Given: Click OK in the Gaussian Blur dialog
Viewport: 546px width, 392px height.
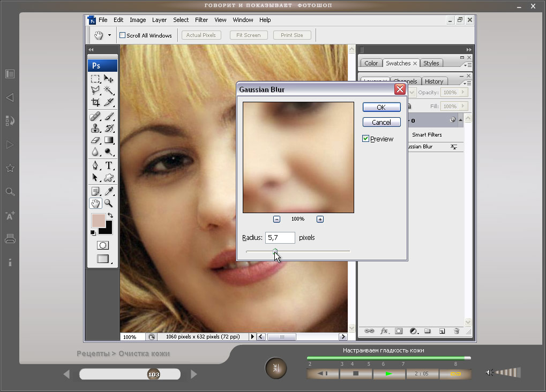Looking at the screenshot, I should pyautogui.click(x=381, y=107).
